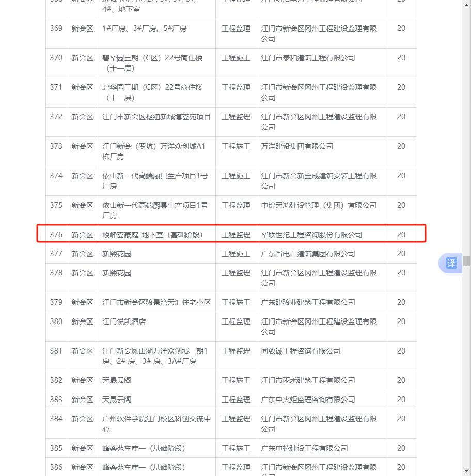Click company 中锦天鸿建设管理（集团）有限公司
The image size is (471, 476).
click(x=319, y=205)
